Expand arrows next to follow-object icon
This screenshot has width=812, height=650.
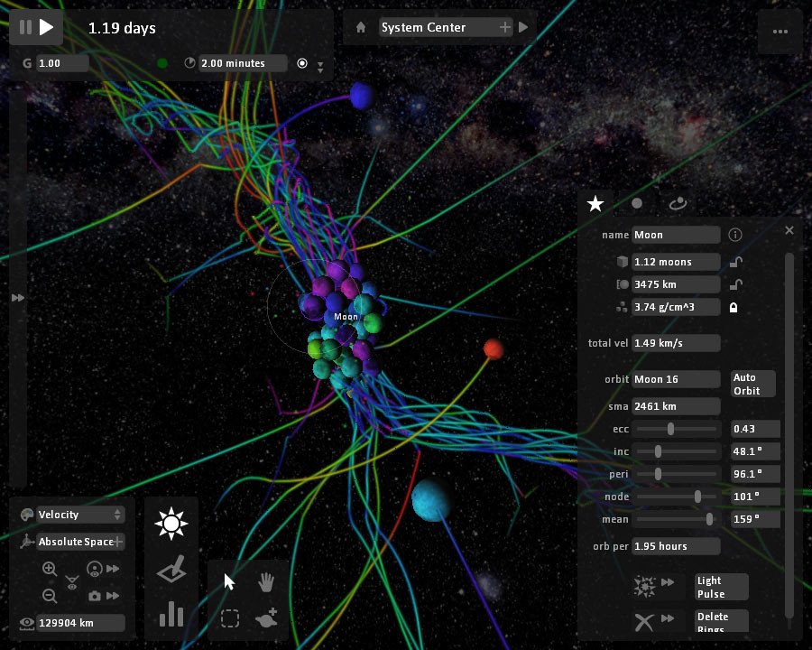(x=113, y=569)
